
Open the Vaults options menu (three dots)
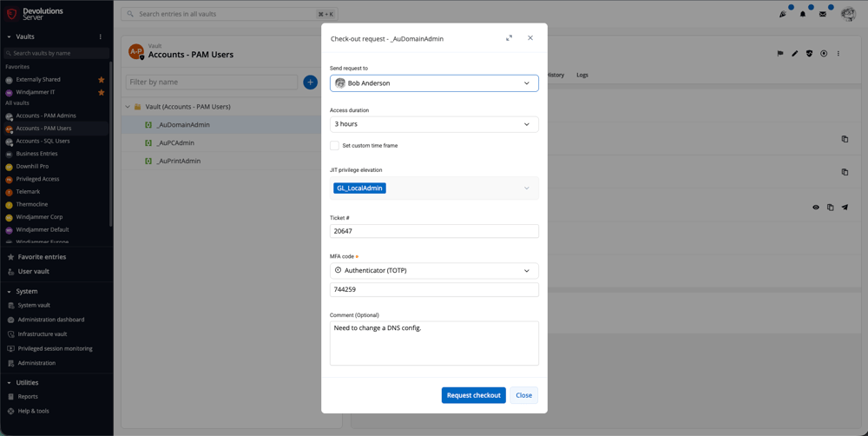pyautogui.click(x=100, y=37)
